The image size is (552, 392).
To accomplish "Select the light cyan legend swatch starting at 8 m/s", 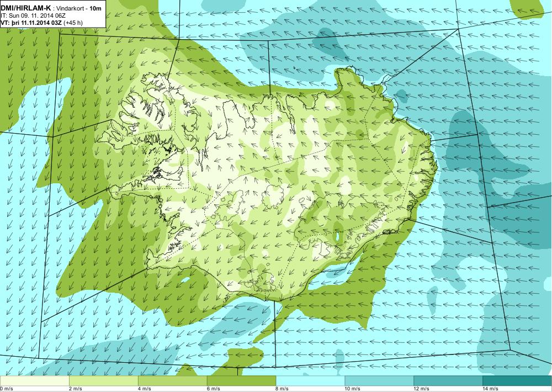I will (310, 381).
